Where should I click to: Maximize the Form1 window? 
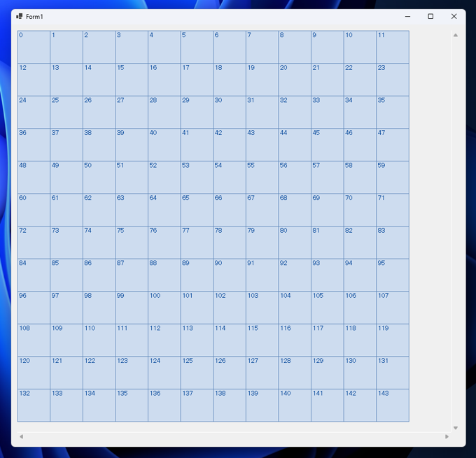pyautogui.click(x=430, y=16)
